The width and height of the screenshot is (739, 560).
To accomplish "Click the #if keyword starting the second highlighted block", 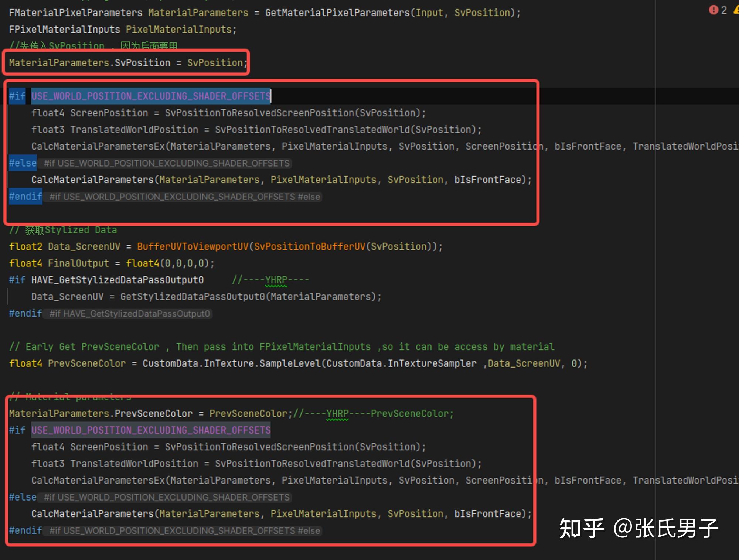I will [17, 430].
